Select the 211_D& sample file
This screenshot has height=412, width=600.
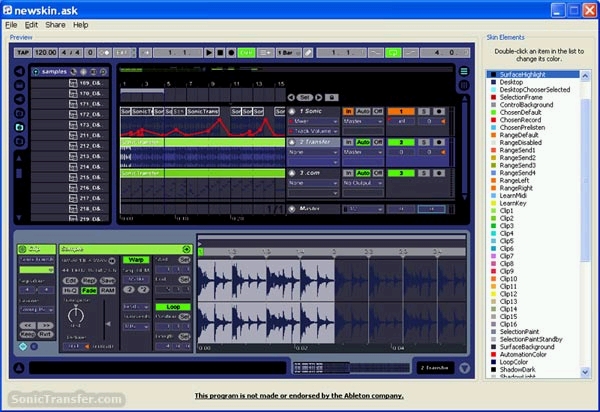(70, 135)
